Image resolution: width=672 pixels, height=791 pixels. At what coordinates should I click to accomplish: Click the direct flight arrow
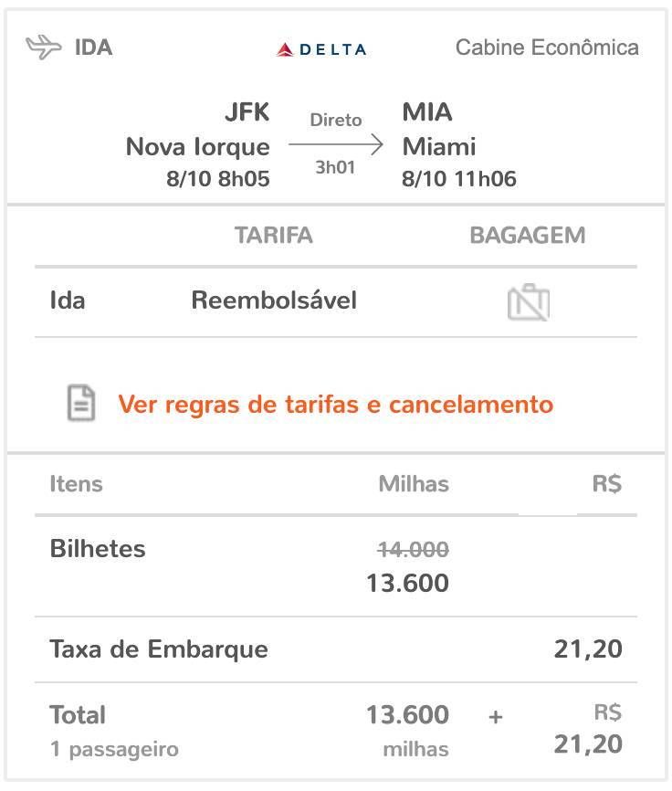(336, 145)
